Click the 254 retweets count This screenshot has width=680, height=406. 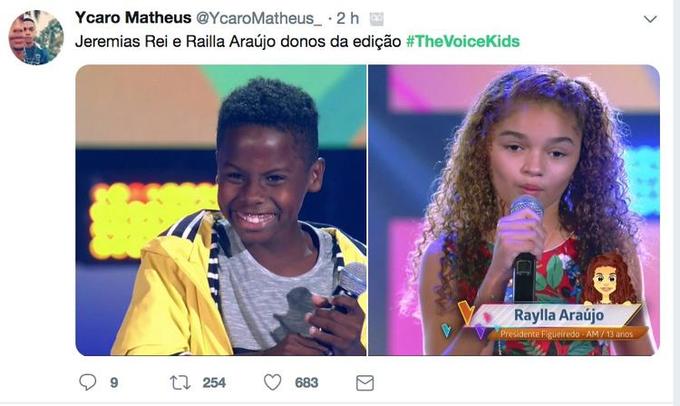[x=214, y=383]
